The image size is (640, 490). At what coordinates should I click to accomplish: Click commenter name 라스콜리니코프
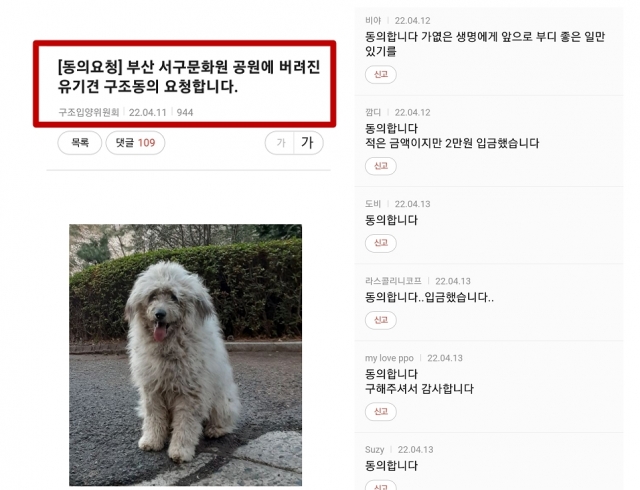[393, 281]
